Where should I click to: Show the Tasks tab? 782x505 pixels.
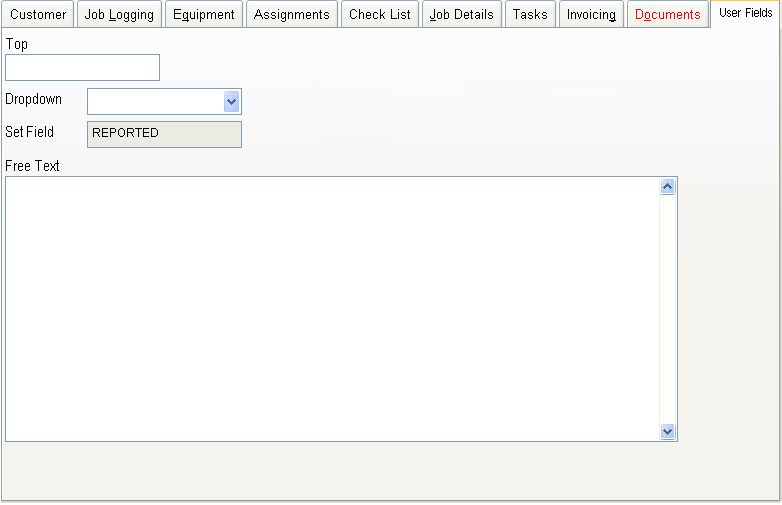[x=530, y=15]
